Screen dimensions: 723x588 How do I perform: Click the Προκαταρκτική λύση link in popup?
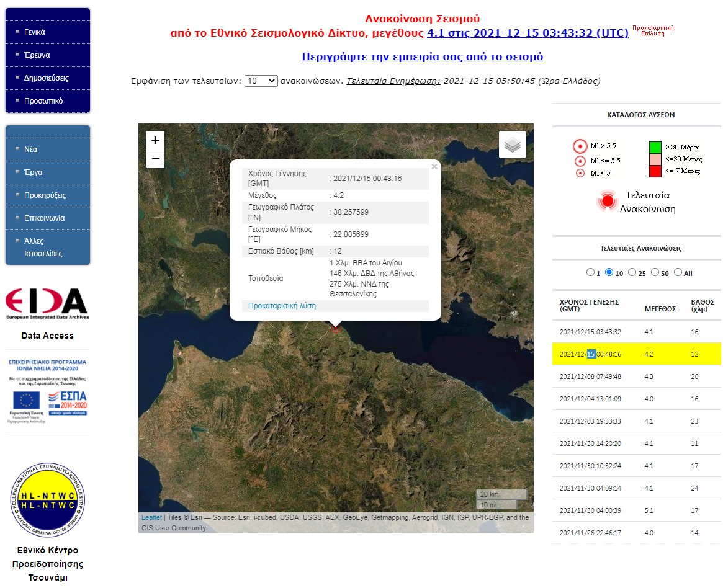(x=282, y=306)
